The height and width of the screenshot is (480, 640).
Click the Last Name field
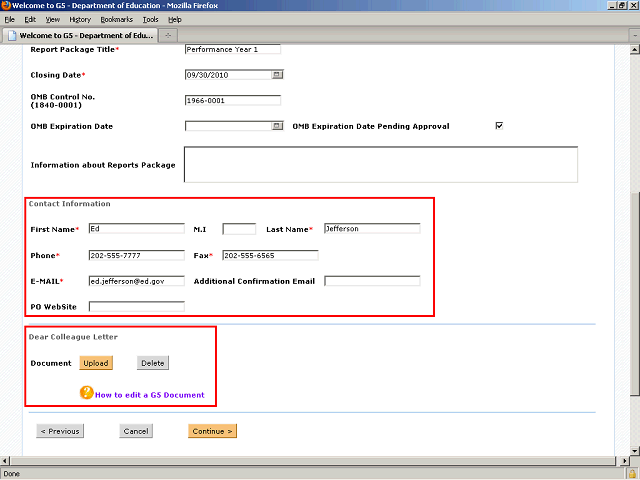click(372, 229)
